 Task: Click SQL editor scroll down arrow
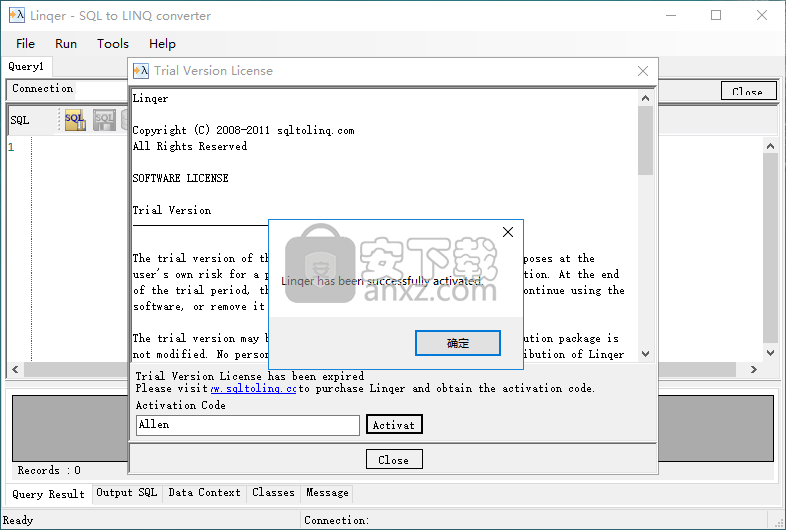[770, 352]
